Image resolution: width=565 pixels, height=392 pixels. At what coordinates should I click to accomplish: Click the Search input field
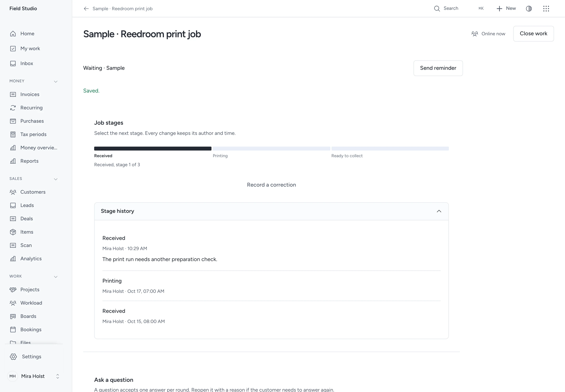459,8
